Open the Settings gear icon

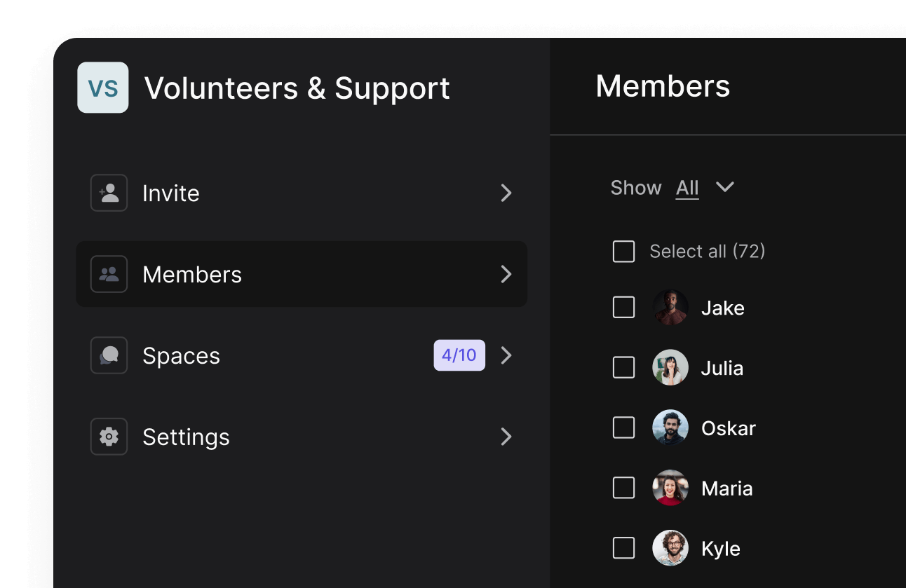point(109,437)
